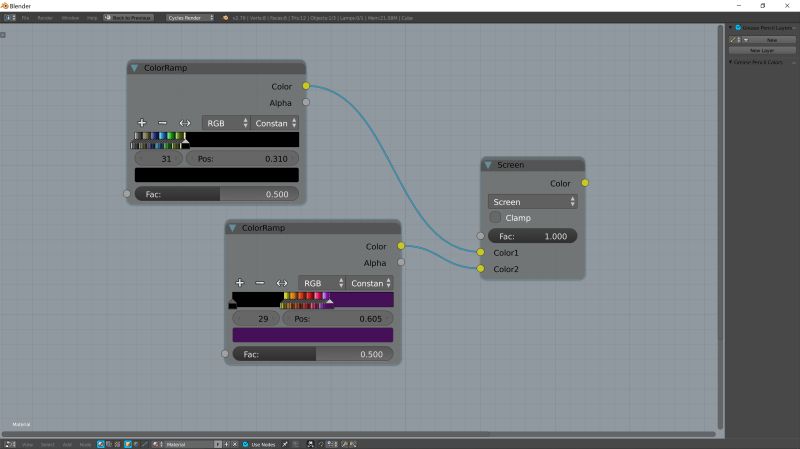Viewport: 800px width, 449px height.
Task: Click the Alpha output socket of bottom ColorRamp
Action: click(x=401, y=262)
